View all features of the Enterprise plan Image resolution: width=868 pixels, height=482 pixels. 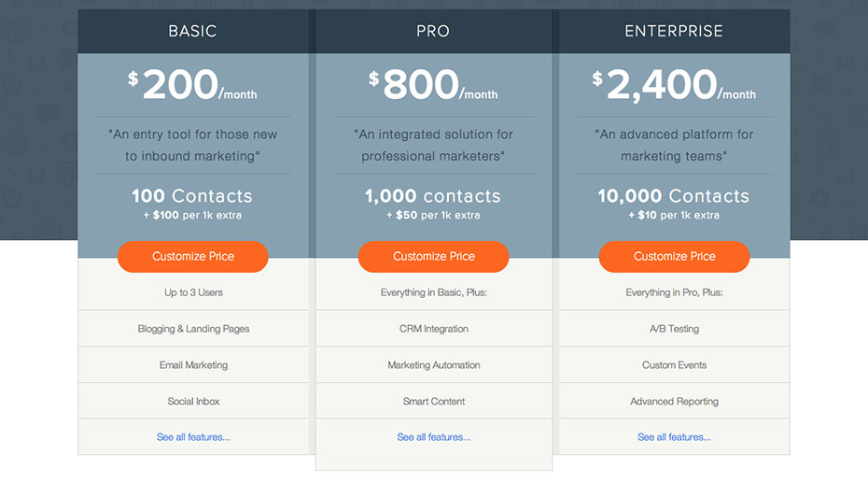pos(674,437)
